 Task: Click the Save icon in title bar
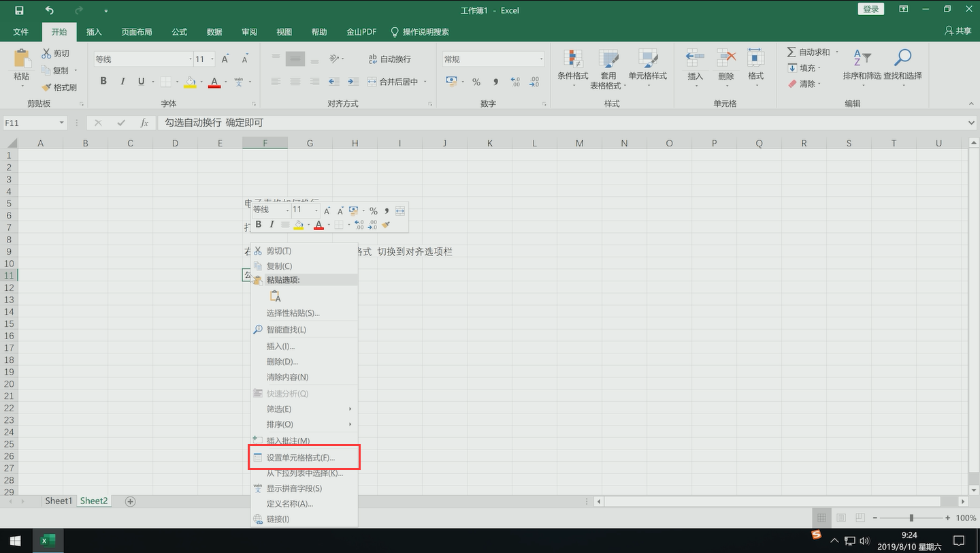point(19,10)
